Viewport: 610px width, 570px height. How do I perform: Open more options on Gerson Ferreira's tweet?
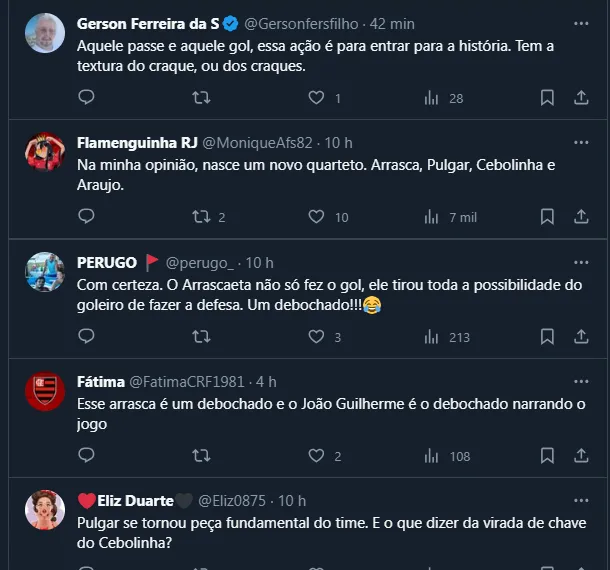(581, 22)
